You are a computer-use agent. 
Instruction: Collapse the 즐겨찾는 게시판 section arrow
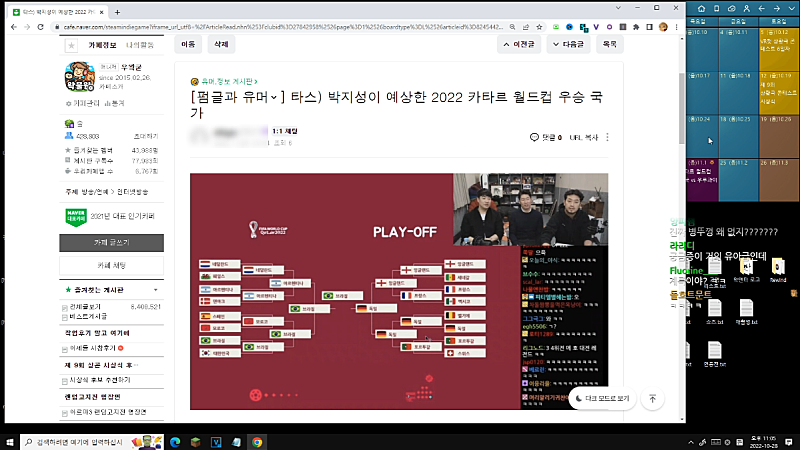pos(156,290)
